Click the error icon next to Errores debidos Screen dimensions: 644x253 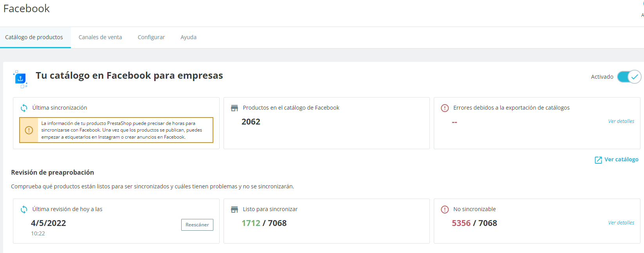(445, 108)
